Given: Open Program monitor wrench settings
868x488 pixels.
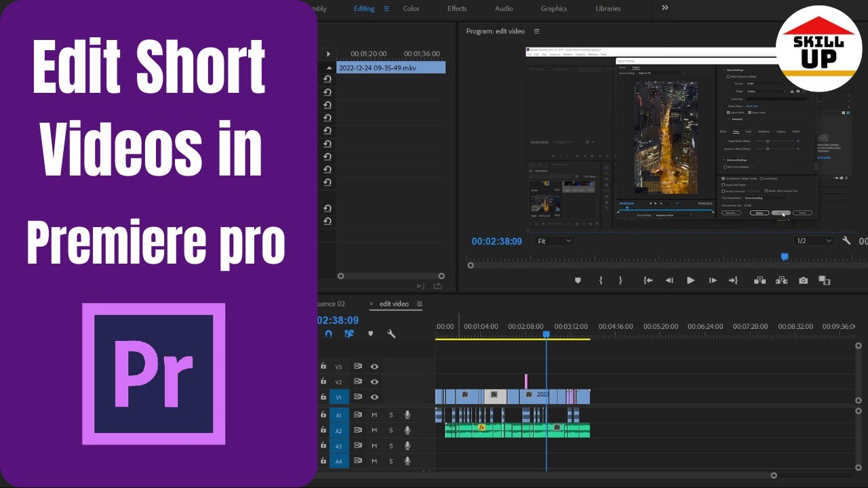Looking at the screenshot, I should coord(846,241).
